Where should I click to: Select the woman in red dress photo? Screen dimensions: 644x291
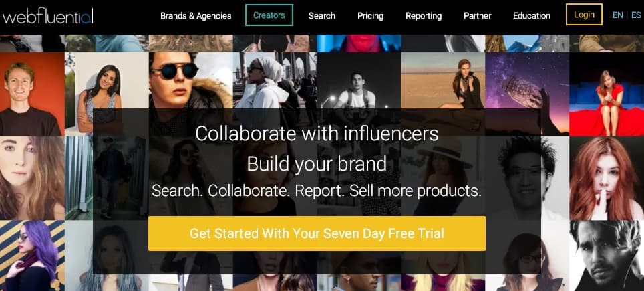click(606, 94)
